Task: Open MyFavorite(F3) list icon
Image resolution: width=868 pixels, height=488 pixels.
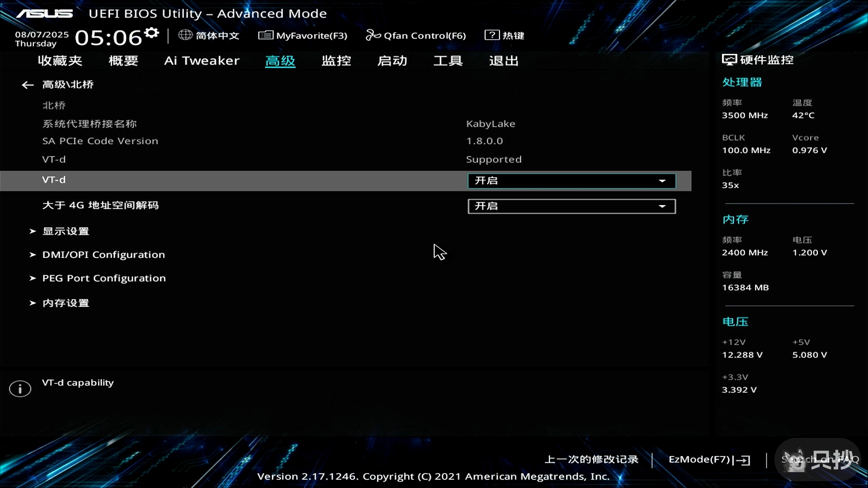Action: coord(265,35)
